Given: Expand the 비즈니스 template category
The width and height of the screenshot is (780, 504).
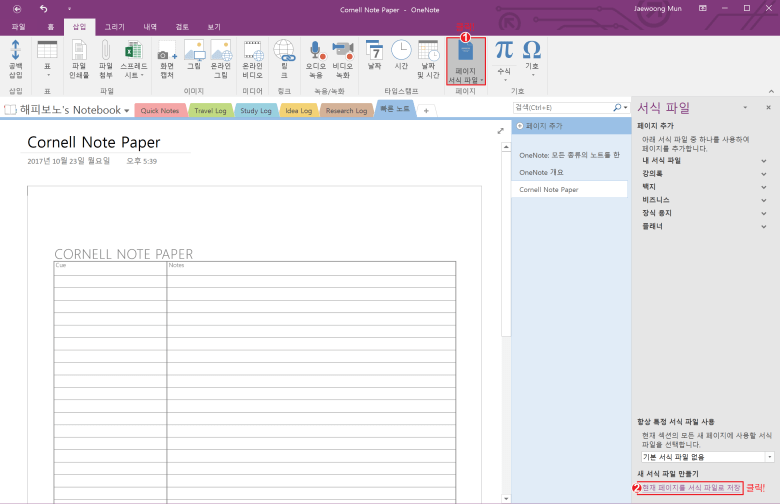Looking at the screenshot, I should pyautogui.click(x=764, y=200).
